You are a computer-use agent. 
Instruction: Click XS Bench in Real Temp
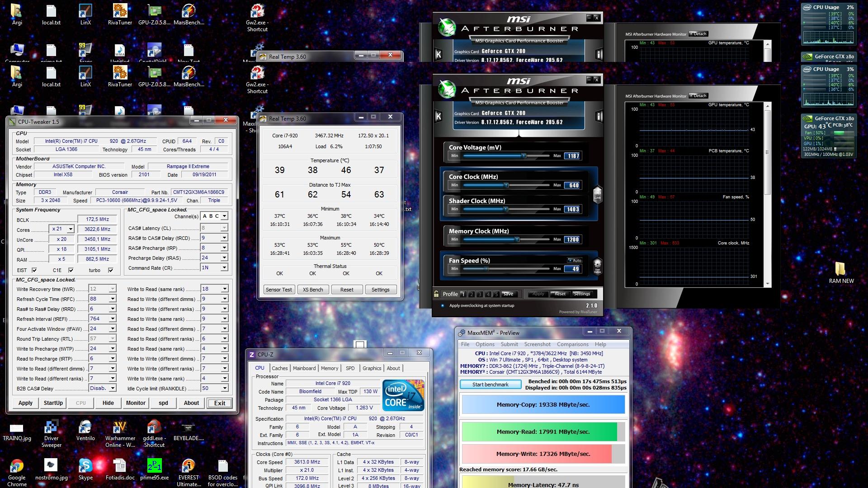(x=313, y=290)
